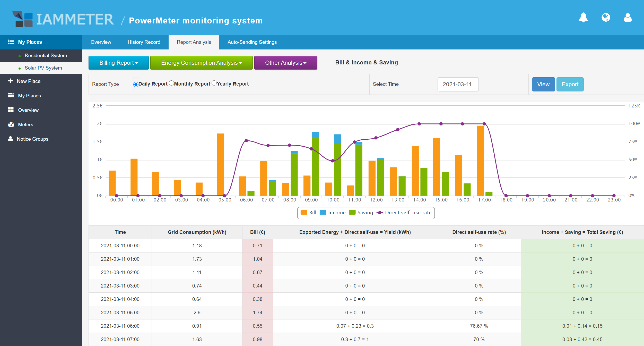The image size is (644, 346).
Task: Open the Auto-Sending Settings tab
Action: pyautogui.click(x=252, y=42)
